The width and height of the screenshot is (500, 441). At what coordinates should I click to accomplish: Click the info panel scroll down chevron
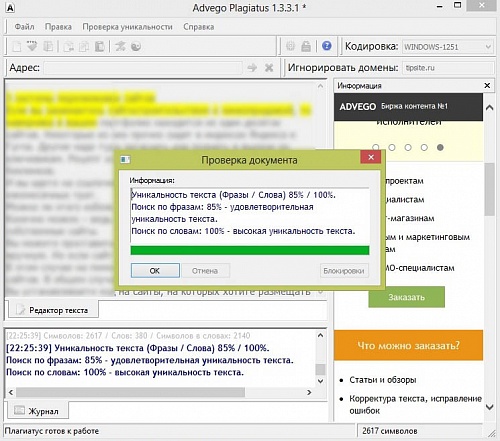[x=489, y=407]
